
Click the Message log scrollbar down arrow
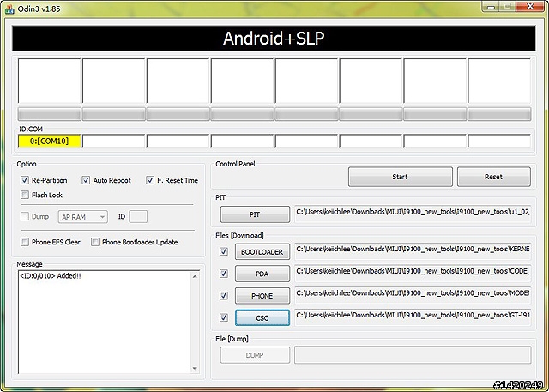(x=195, y=369)
